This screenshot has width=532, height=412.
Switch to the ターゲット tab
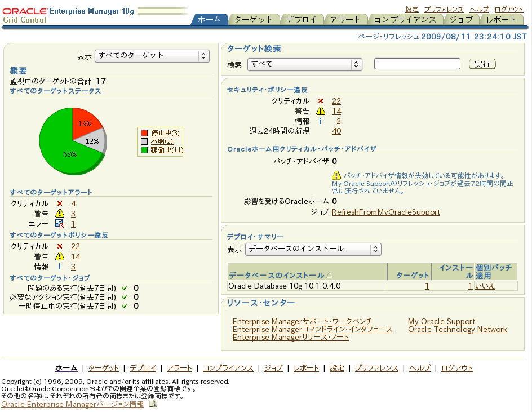[x=254, y=20]
